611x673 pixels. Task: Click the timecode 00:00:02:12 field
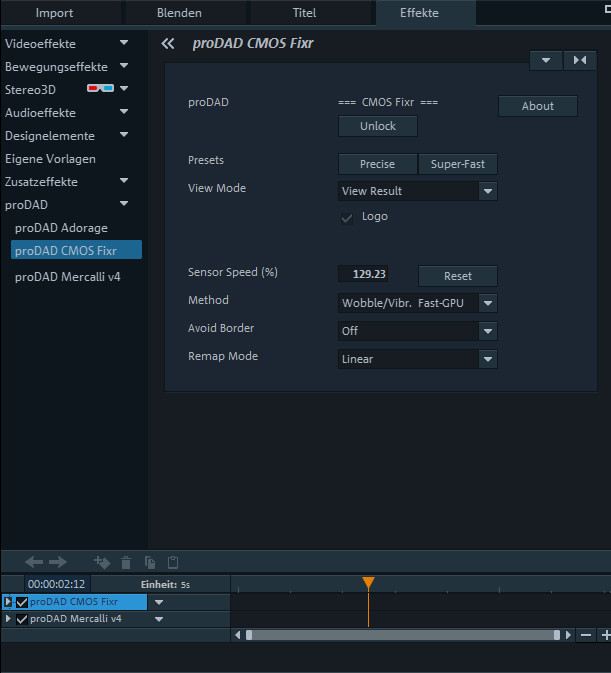tap(57, 584)
